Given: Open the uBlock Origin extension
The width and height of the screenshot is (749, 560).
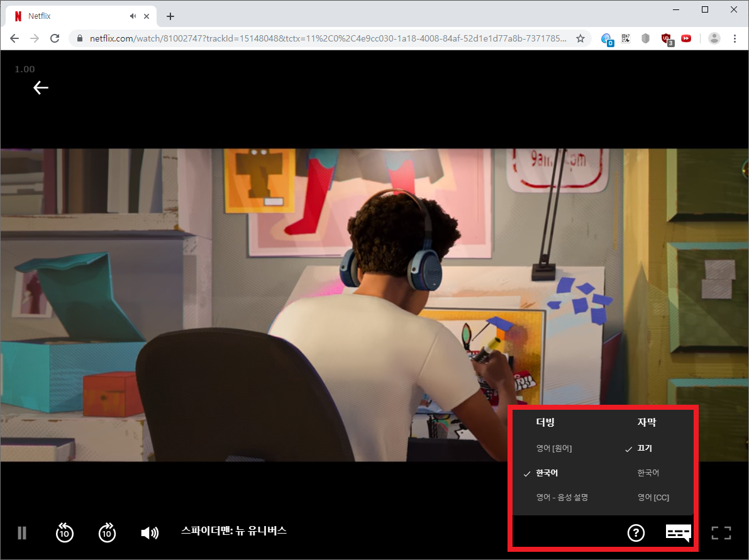Looking at the screenshot, I should point(667,39).
